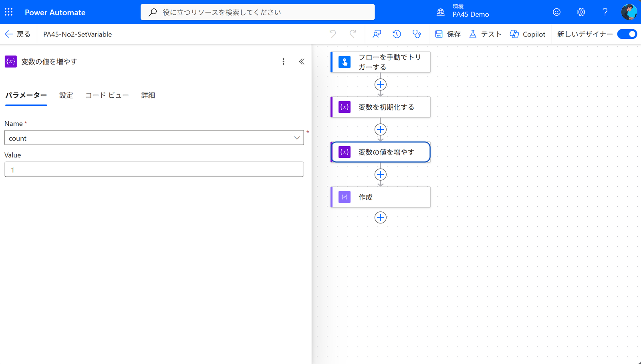641x364 pixels.
Task: Collapse the side panel with double chevron
Action: (302, 61)
